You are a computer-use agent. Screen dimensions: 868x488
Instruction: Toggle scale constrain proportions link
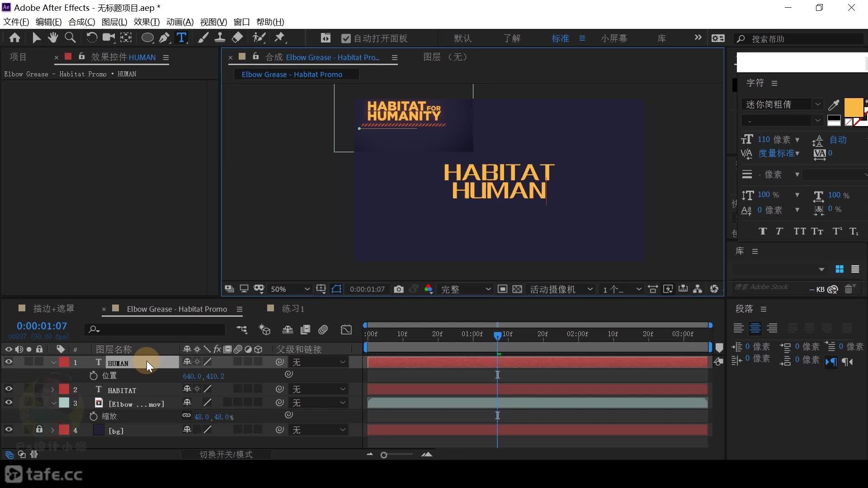186,416
